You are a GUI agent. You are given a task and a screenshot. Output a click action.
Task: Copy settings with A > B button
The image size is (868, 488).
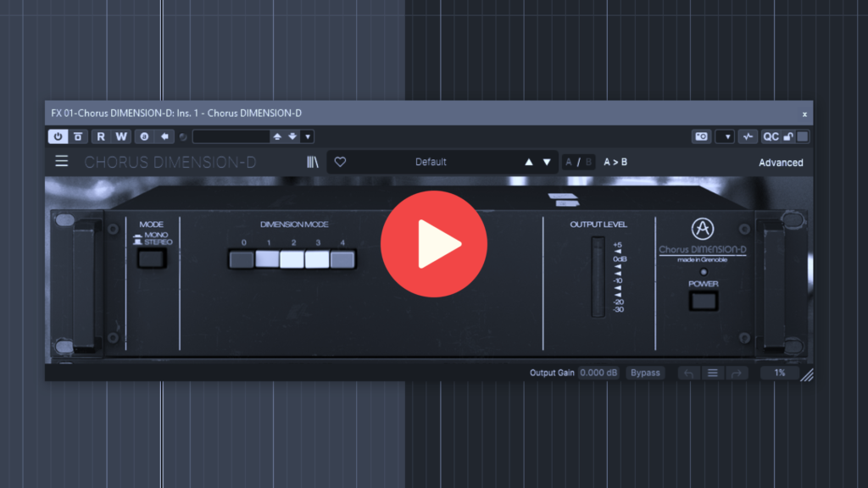615,162
